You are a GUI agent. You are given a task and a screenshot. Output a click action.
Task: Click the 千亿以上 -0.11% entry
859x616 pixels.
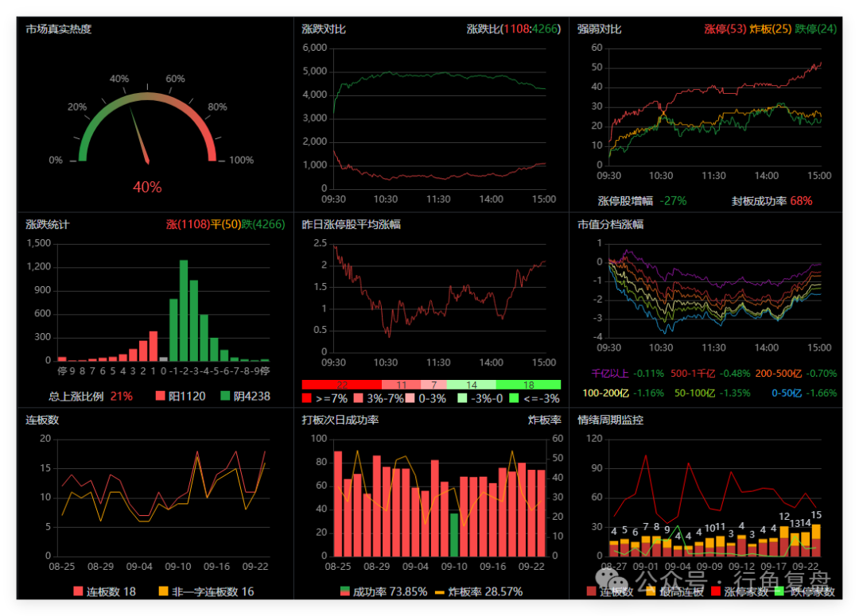pos(628,374)
